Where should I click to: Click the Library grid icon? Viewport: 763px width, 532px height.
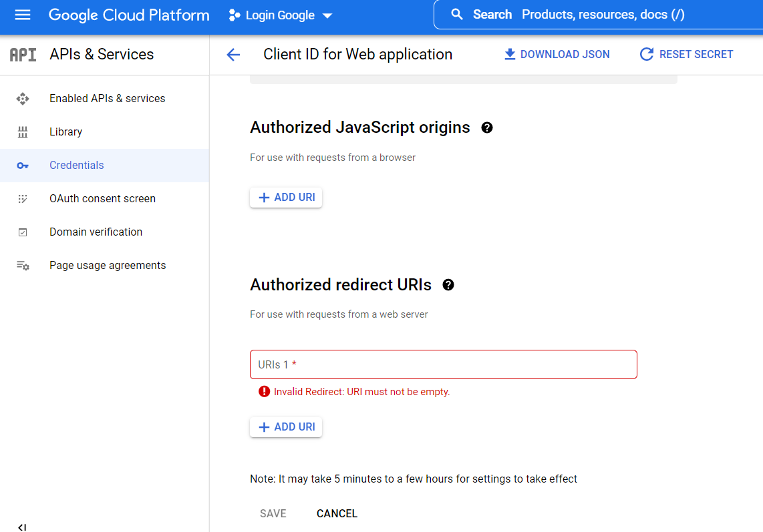pos(23,131)
